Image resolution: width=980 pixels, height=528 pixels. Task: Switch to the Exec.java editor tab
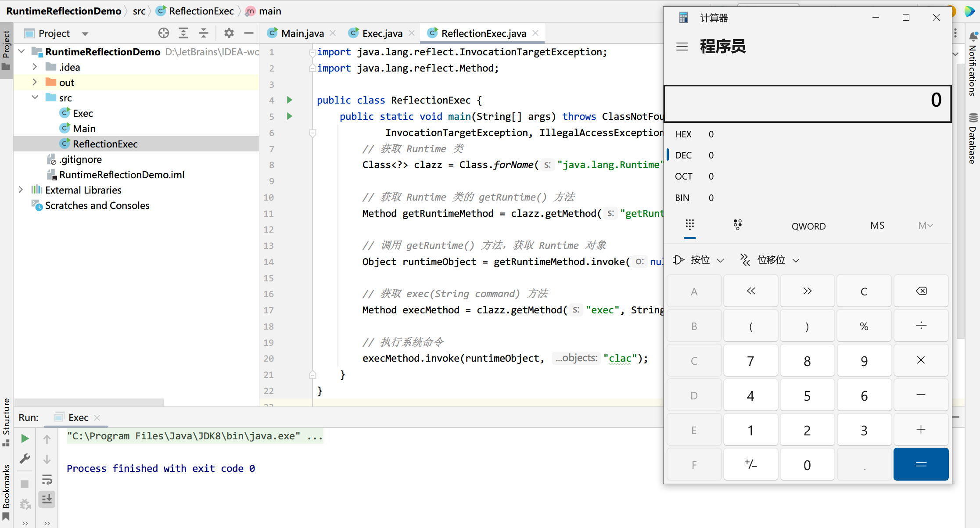[x=382, y=33]
